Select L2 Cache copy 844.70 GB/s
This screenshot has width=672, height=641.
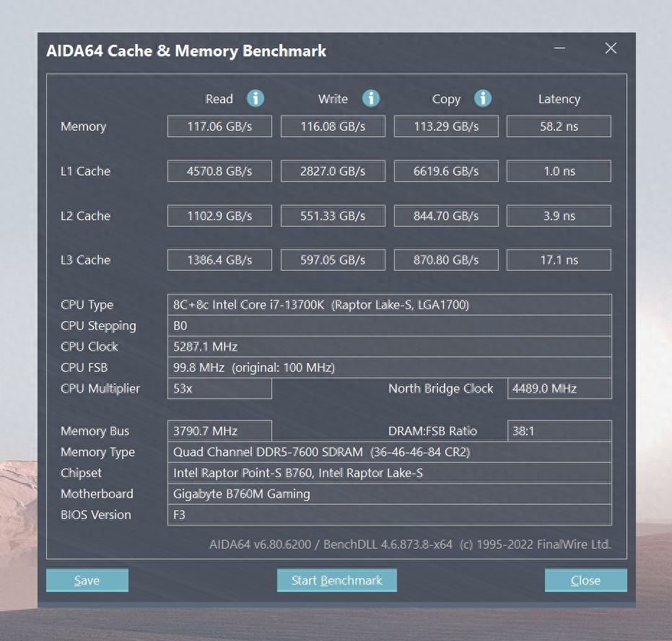click(x=446, y=216)
